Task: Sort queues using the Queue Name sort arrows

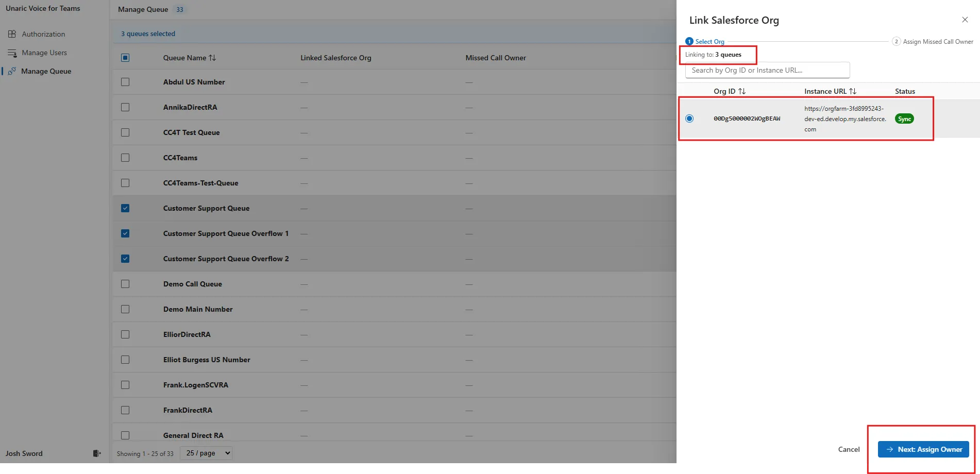Action: click(x=212, y=58)
